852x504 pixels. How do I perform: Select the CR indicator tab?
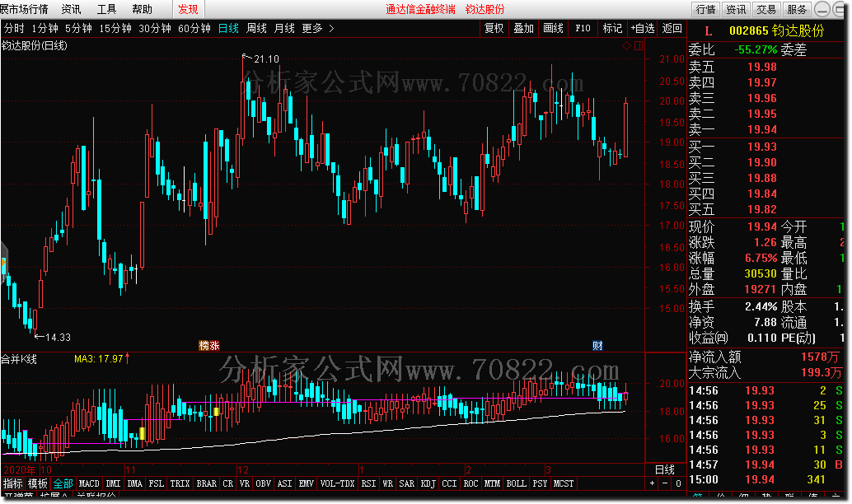228,483
